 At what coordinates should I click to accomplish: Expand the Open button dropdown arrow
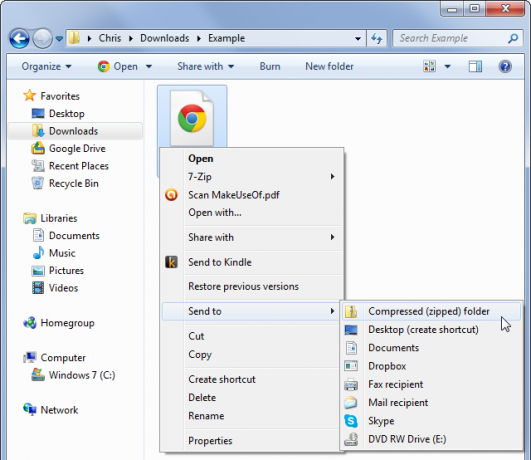click(149, 66)
